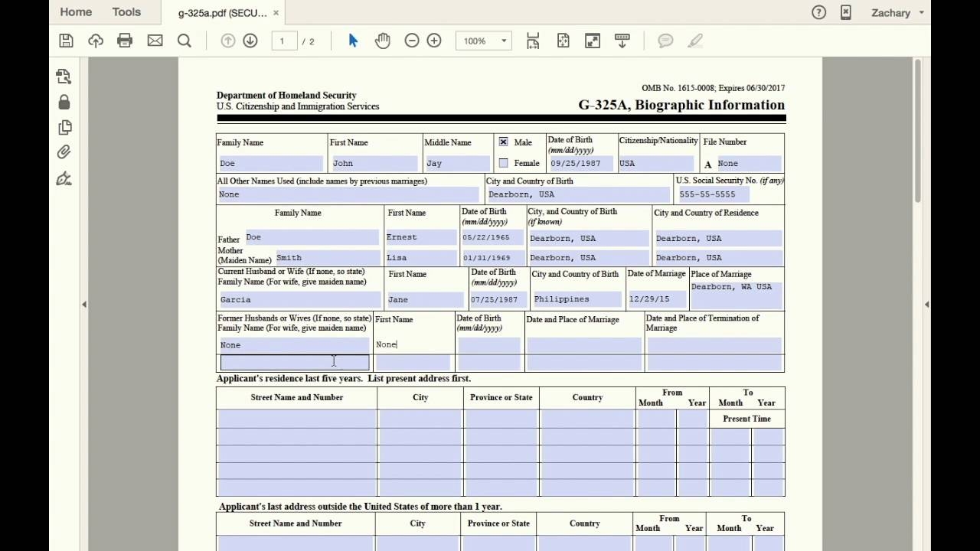This screenshot has width=980, height=551.
Task: Click the Citizenship field containing USA
Action: [x=656, y=163]
